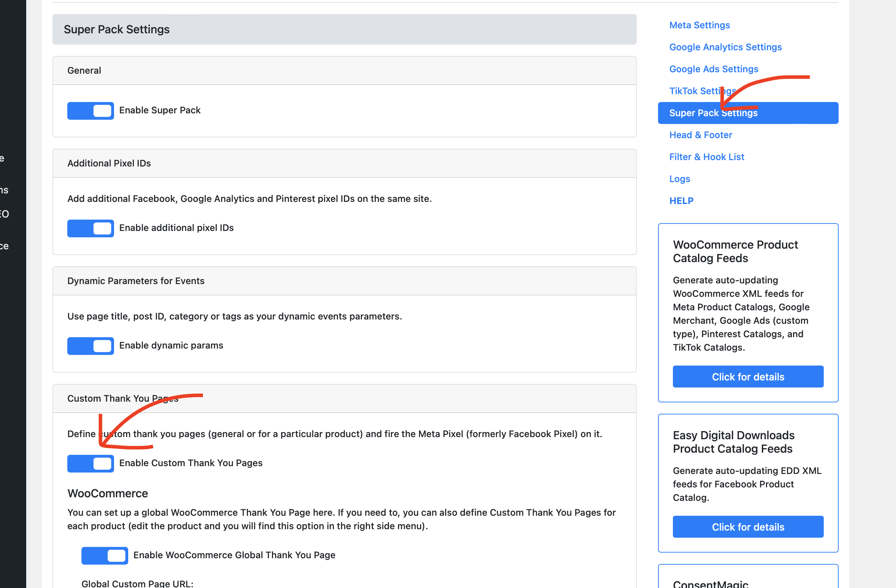Open Meta Settings tab
Screen dimensions: 896x588
tap(699, 25)
